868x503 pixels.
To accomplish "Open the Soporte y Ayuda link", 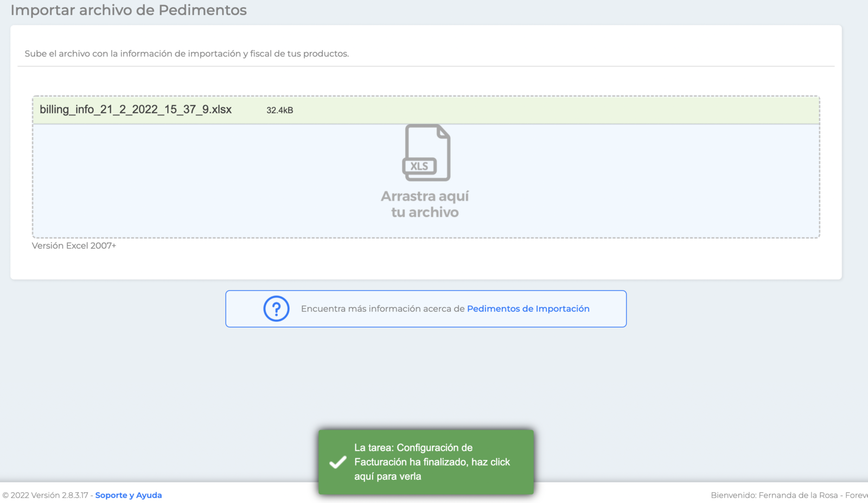I will [129, 495].
